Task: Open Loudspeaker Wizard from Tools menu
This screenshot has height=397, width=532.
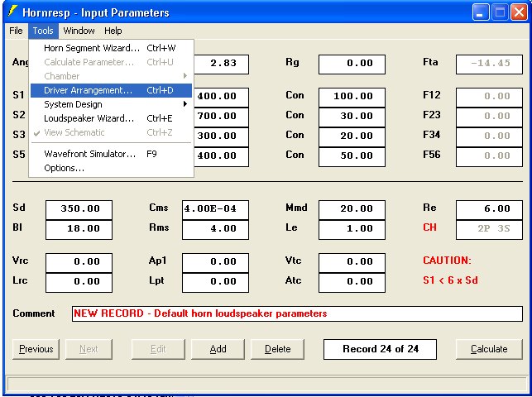Action: 112,118
